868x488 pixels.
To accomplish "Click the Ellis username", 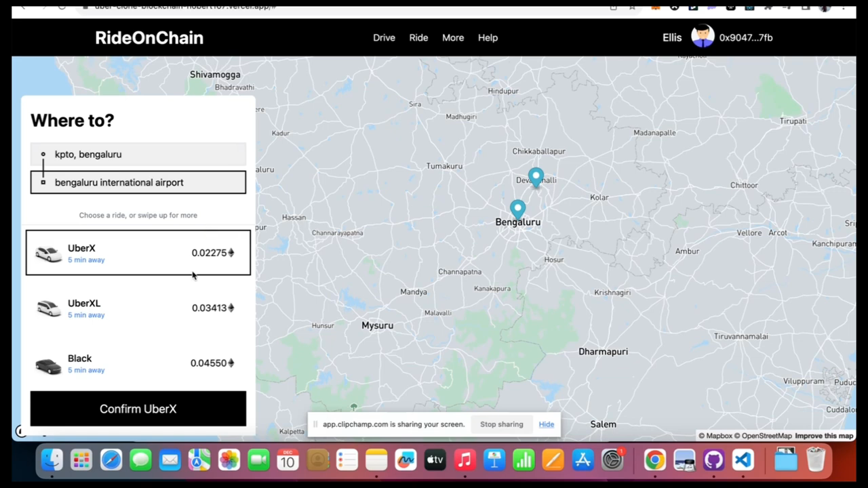I will point(672,38).
